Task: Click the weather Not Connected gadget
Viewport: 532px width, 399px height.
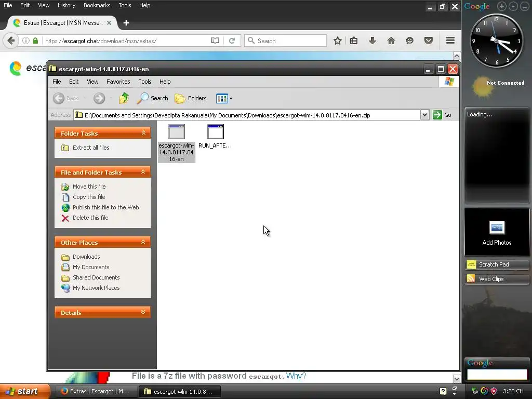Action: point(498,86)
